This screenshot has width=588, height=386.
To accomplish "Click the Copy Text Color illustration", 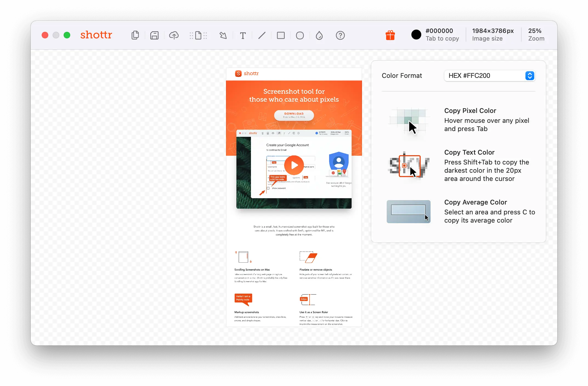I will [409, 165].
